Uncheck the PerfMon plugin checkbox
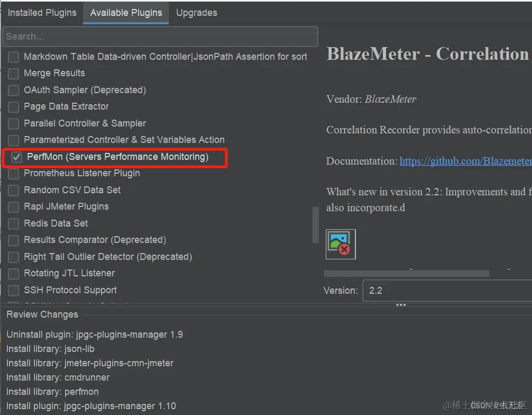This screenshot has width=532, height=415. (16, 157)
